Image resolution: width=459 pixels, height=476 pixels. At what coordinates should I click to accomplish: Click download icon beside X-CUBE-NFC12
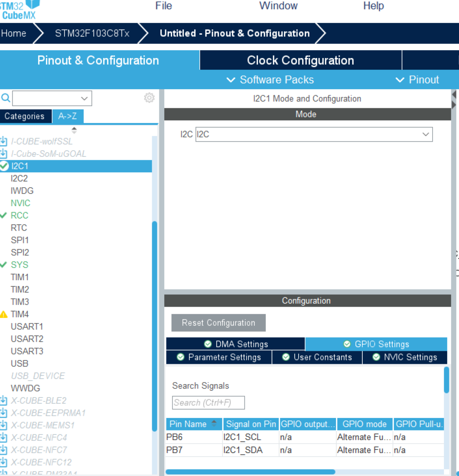(x=3, y=462)
